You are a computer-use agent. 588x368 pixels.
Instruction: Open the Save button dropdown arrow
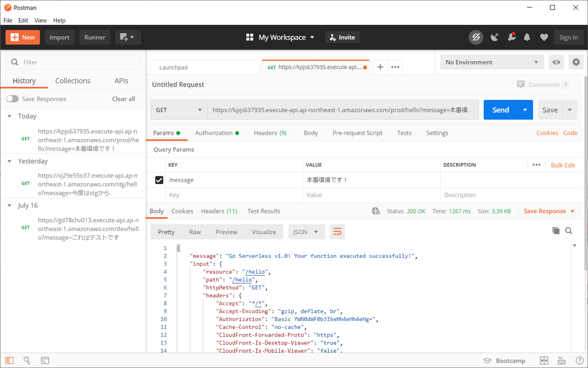click(570, 110)
